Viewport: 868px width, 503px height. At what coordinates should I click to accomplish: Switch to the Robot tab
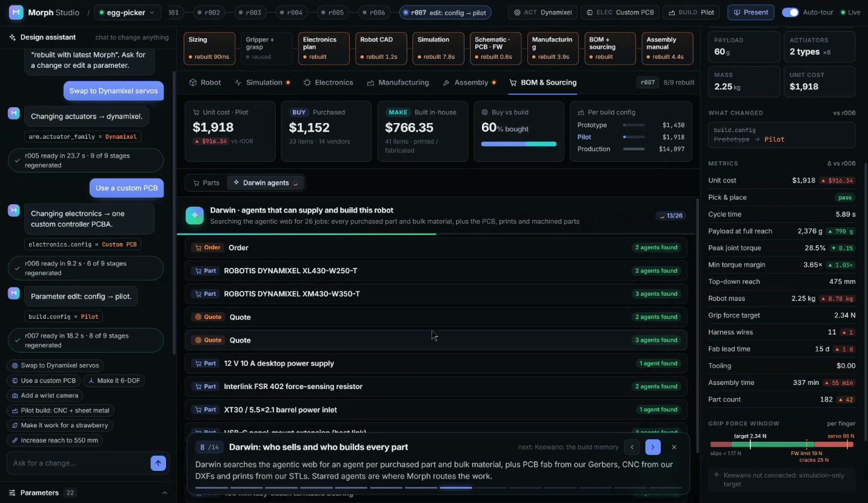coord(205,82)
